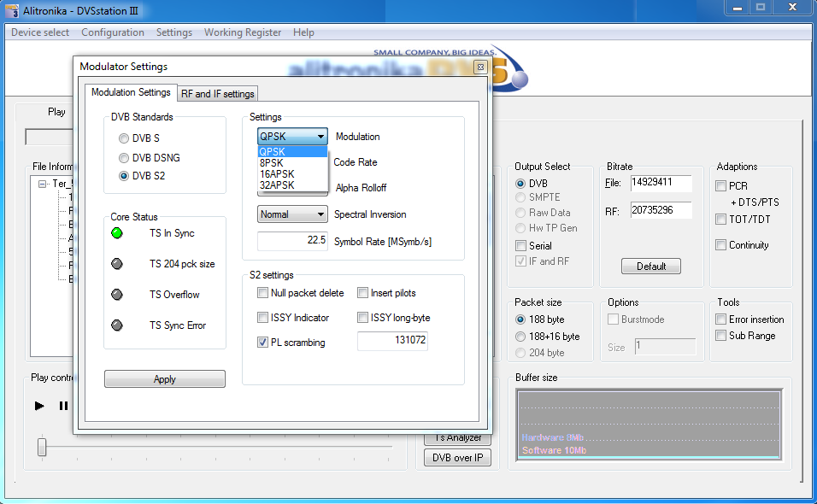Viewport: 817px width, 504px height.
Task: Enable the Insert pilots checkbox
Action: (x=363, y=293)
